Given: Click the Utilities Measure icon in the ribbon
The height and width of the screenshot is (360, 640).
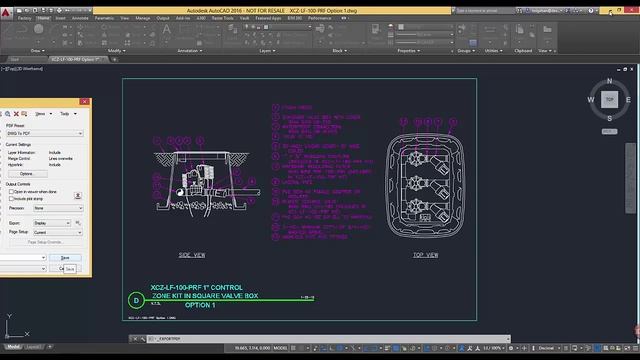Looking at the screenshot, I should [x=490, y=29].
